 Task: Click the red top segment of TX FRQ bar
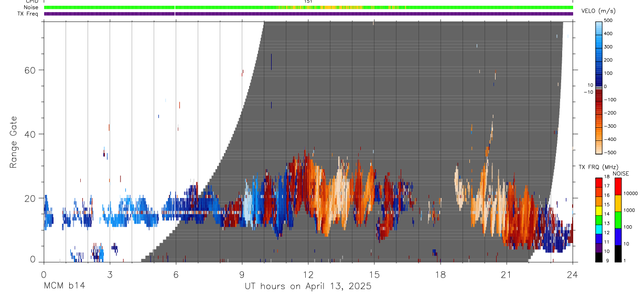599,182
